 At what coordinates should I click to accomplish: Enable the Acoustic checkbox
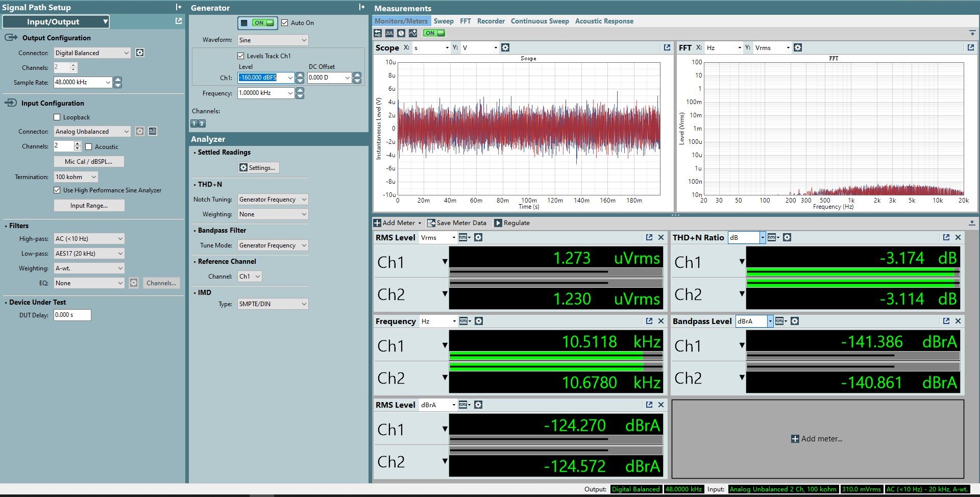89,147
